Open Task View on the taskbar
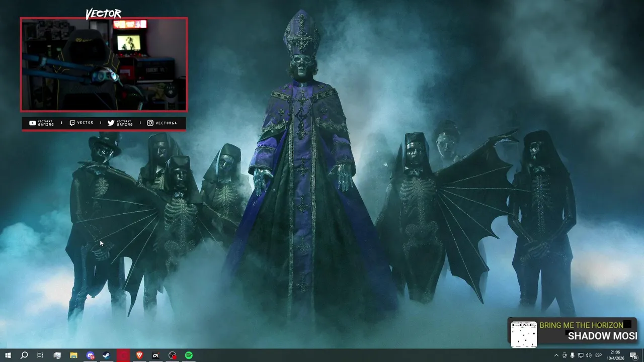 (40, 355)
